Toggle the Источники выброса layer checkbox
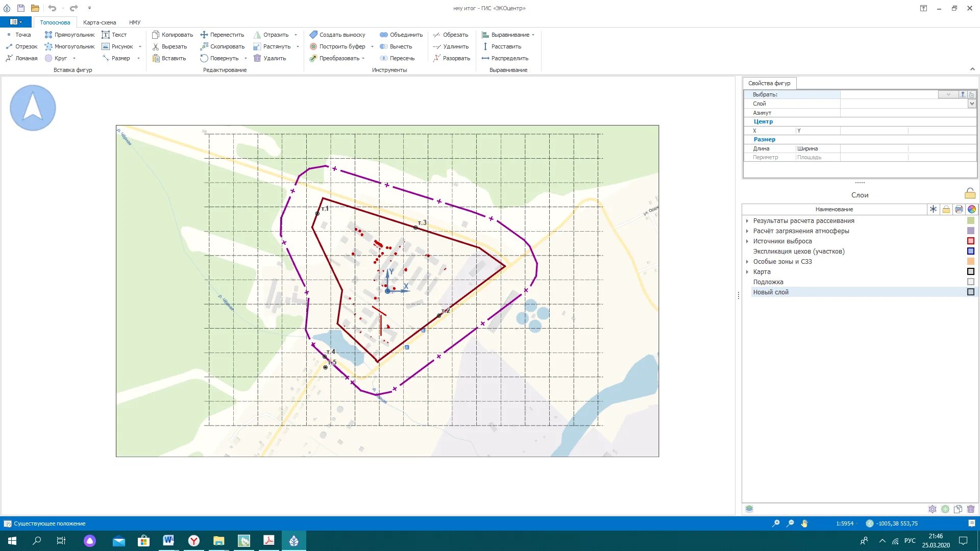This screenshot has width=980, height=551. (x=971, y=241)
